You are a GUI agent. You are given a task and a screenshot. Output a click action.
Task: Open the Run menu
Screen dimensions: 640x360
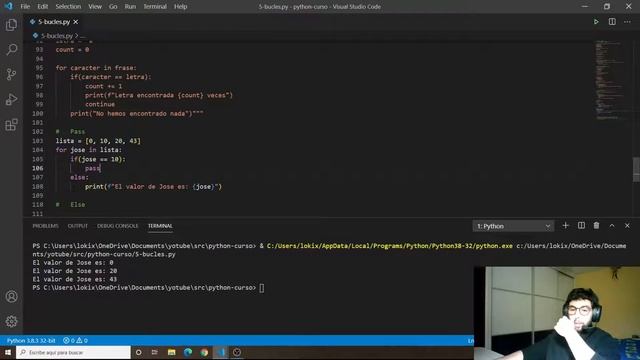click(x=130, y=7)
